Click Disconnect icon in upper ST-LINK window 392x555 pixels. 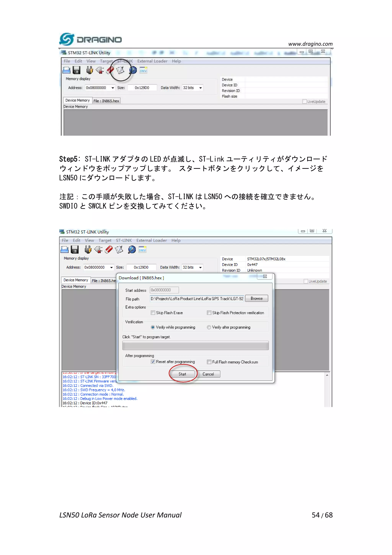pyautogui.click(x=100, y=70)
